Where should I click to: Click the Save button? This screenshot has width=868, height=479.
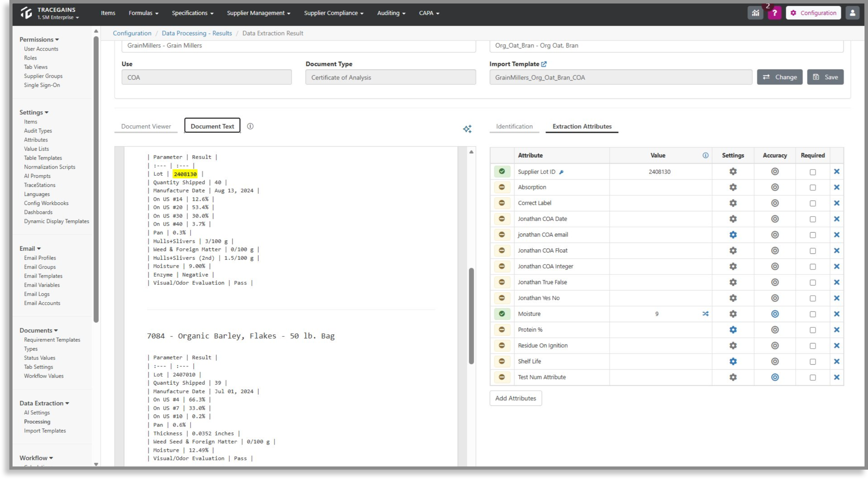[825, 77]
